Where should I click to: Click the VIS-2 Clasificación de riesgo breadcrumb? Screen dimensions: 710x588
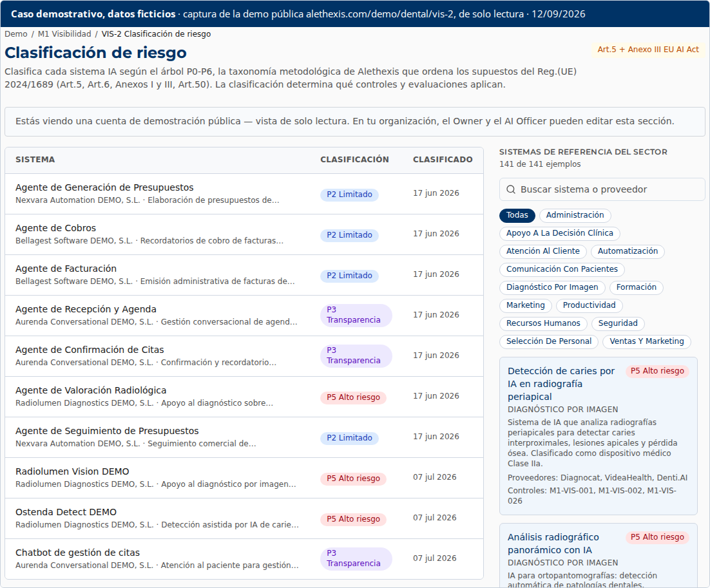pyautogui.click(x=156, y=34)
